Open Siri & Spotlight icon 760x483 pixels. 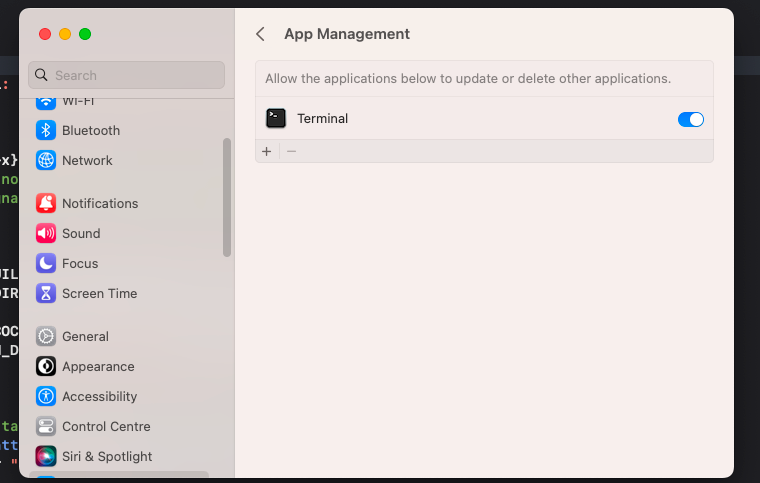pos(46,456)
